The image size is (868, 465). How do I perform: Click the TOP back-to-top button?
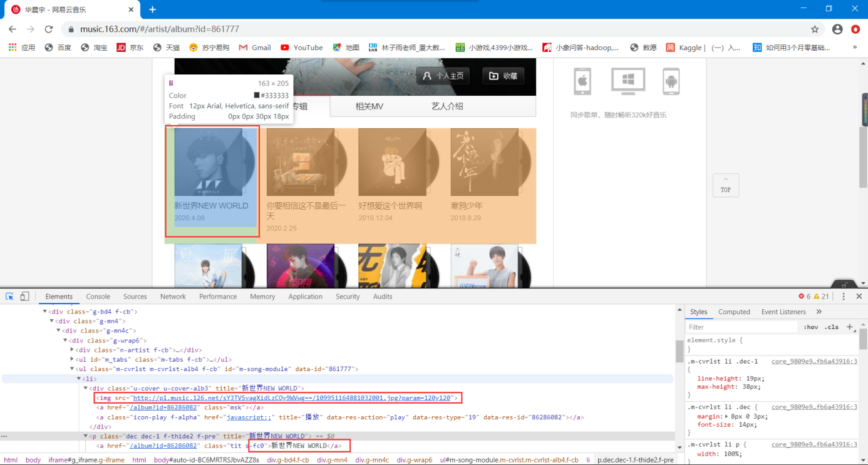coord(726,185)
